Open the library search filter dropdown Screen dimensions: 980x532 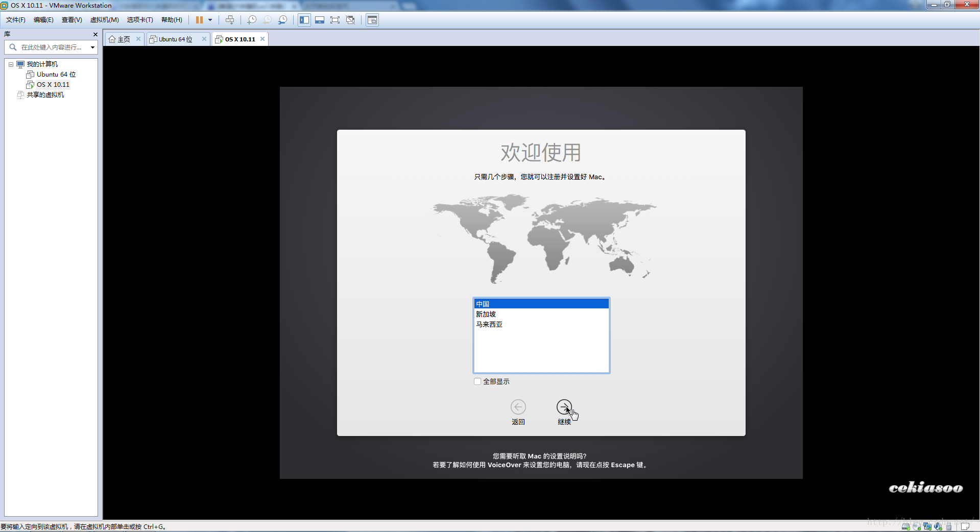92,47
